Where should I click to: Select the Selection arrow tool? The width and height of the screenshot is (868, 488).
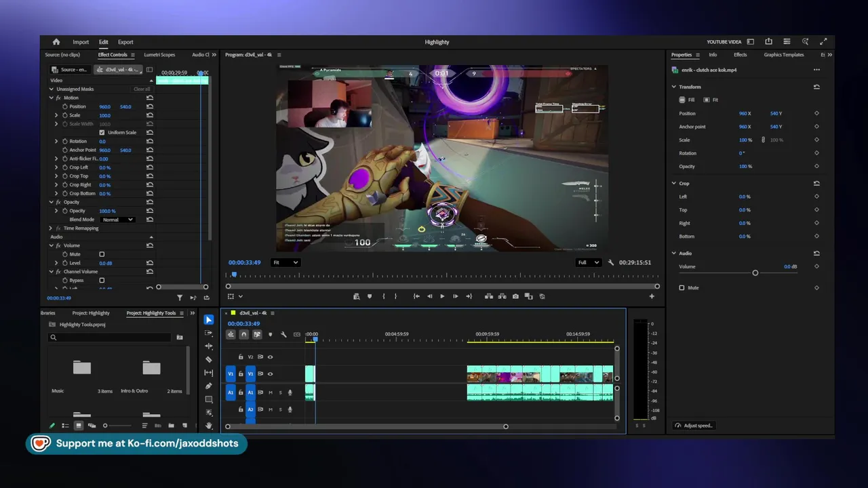(209, 320)
